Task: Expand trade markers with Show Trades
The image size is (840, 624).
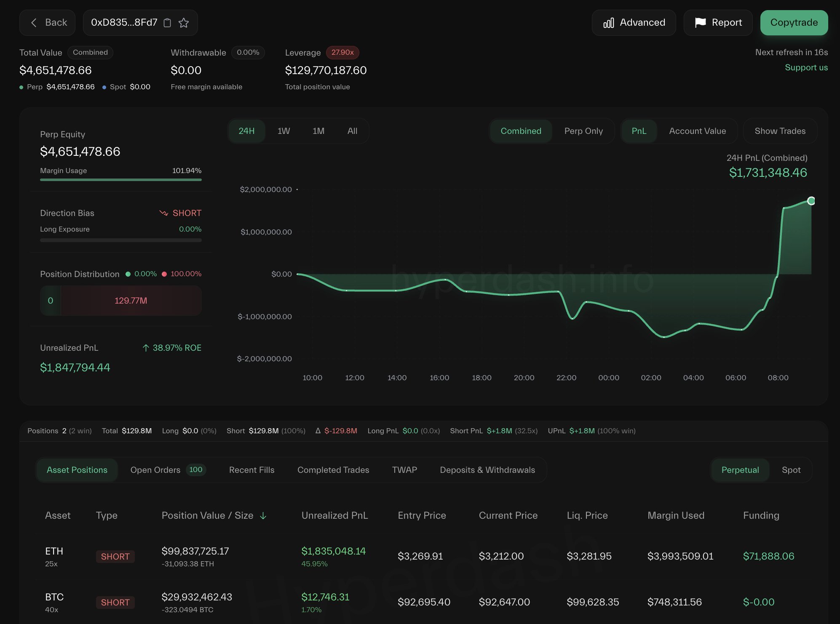Action: pyautogui.click(x=780, y=131)
